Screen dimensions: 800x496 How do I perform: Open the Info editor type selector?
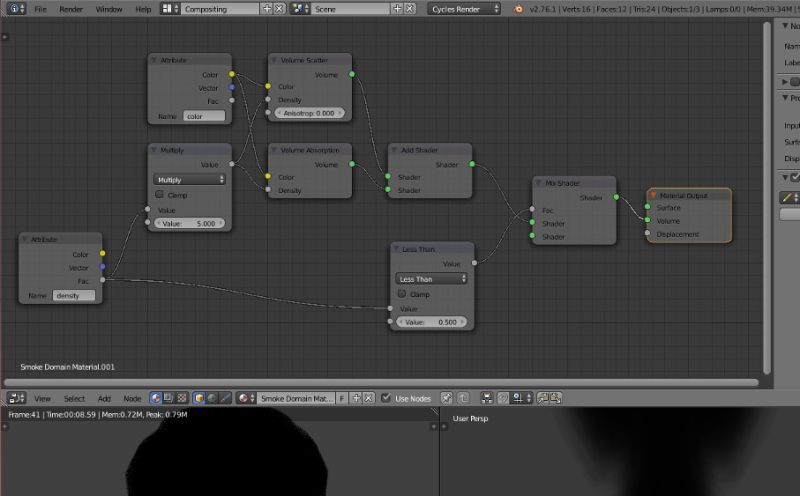click(16, 9)
